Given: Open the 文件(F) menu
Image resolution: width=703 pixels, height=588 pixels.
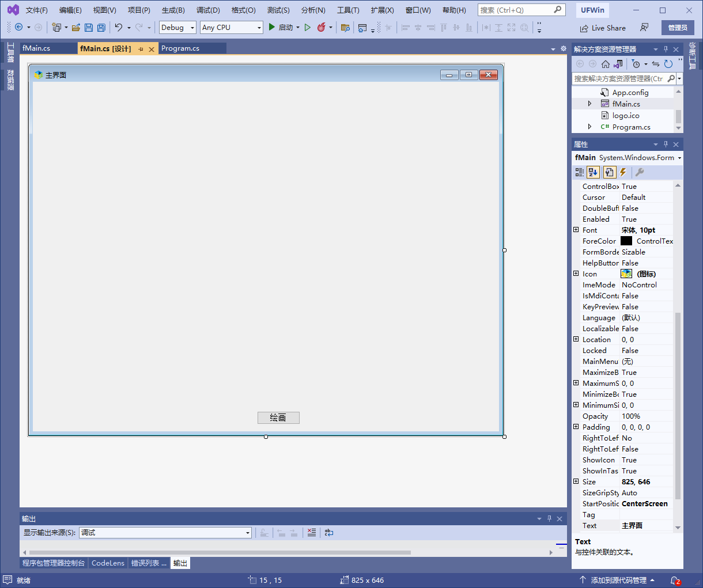Looking at the screenshot, I should [x=37, y=10].
